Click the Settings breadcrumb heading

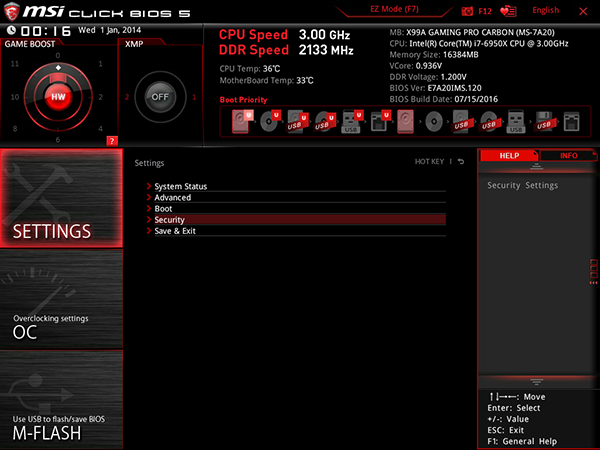coord(149,163)
